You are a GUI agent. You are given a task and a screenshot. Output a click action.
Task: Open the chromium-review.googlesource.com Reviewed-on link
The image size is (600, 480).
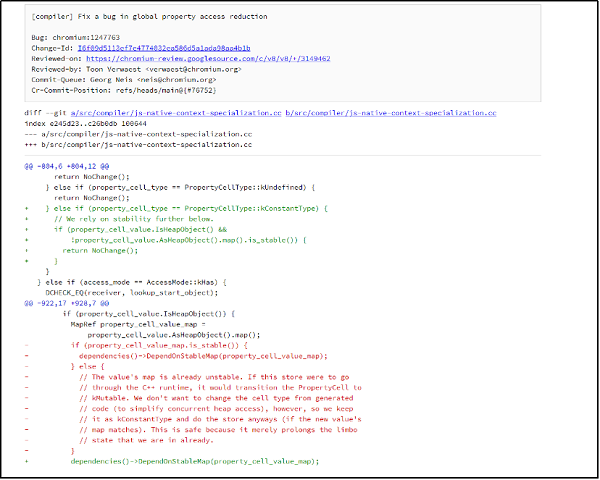[208, 59]
